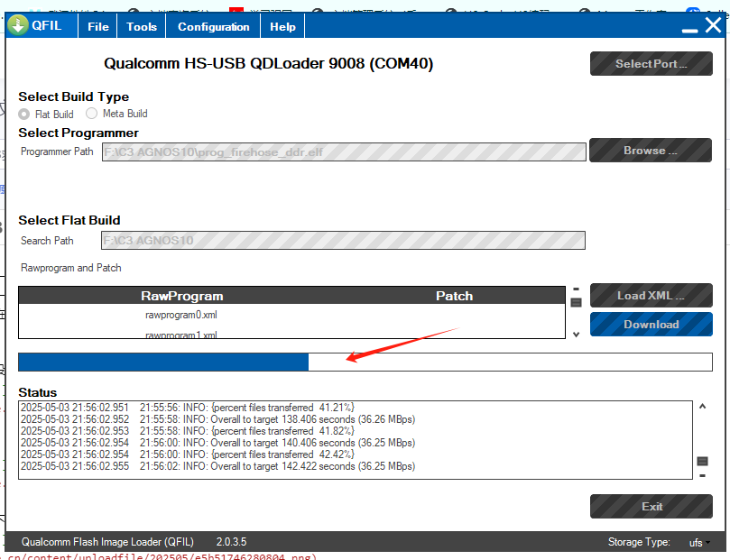Select the Flat Build radio button

click(x=24, y=114)
